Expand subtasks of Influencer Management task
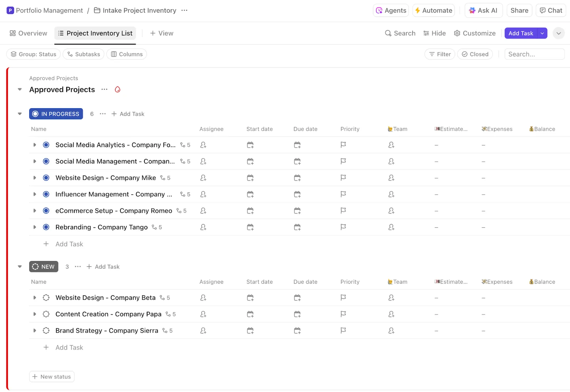 35,194
